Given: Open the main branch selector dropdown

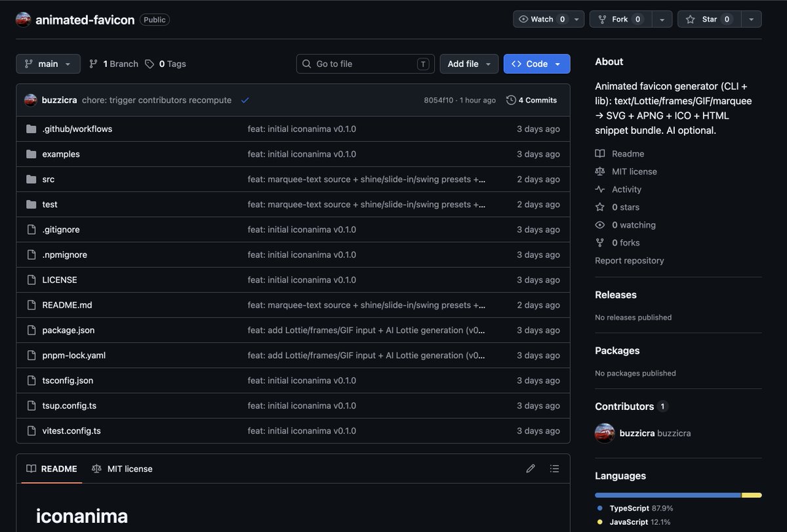Looking at the screenshot, I should [x=48, y=64].
